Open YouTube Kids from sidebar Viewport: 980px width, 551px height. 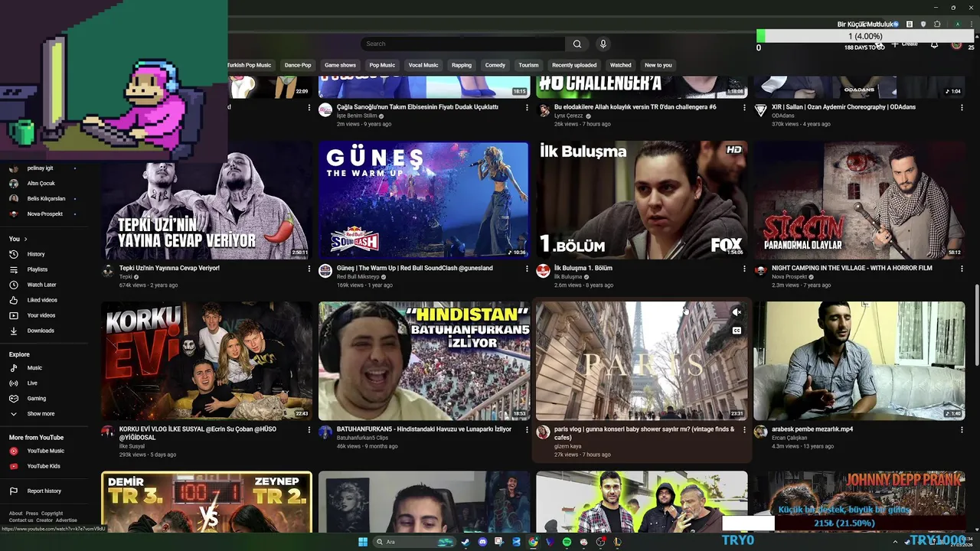point(44,466)
